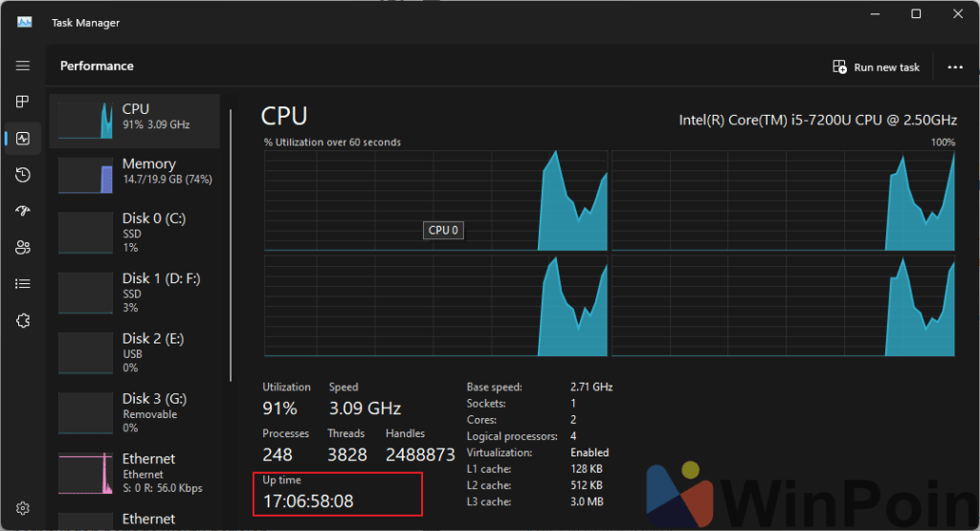The image size is (980, 531).
Task: Open the Details list page icon
Action: [x=23, y=283]
